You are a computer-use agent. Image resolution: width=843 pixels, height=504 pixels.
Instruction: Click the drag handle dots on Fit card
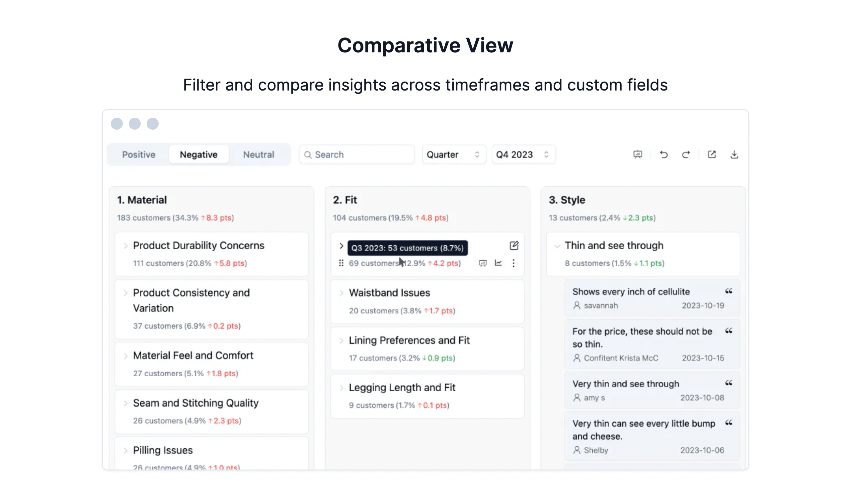[x=341, y=263]
